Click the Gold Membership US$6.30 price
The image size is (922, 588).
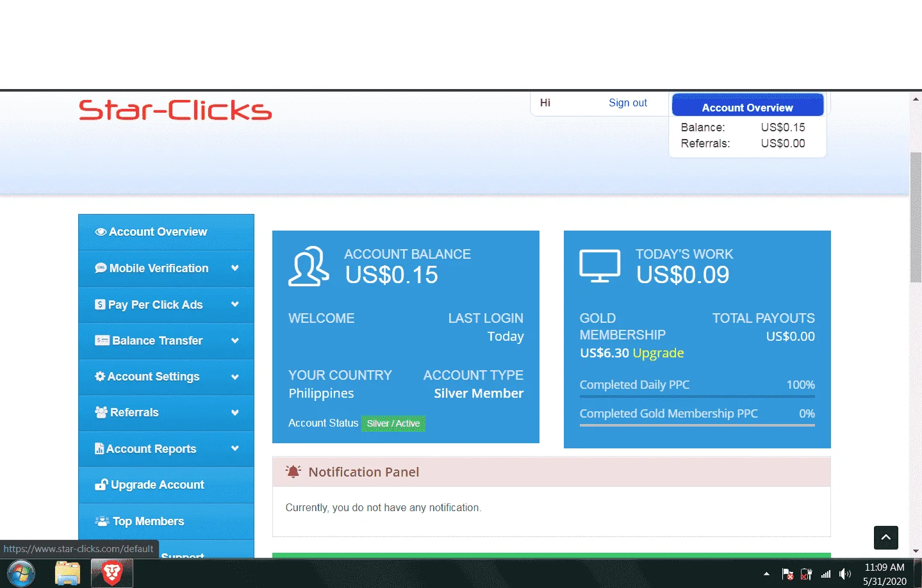coord(604,353)
